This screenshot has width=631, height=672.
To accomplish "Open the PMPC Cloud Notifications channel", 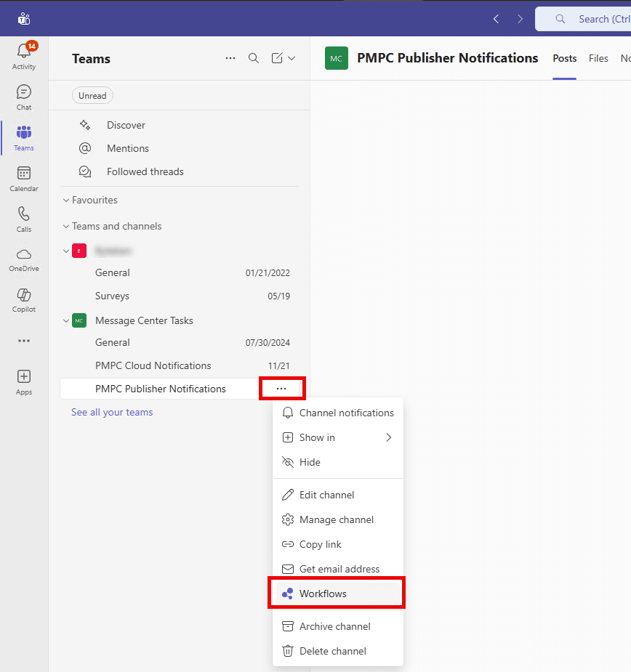I will point(153,365).
